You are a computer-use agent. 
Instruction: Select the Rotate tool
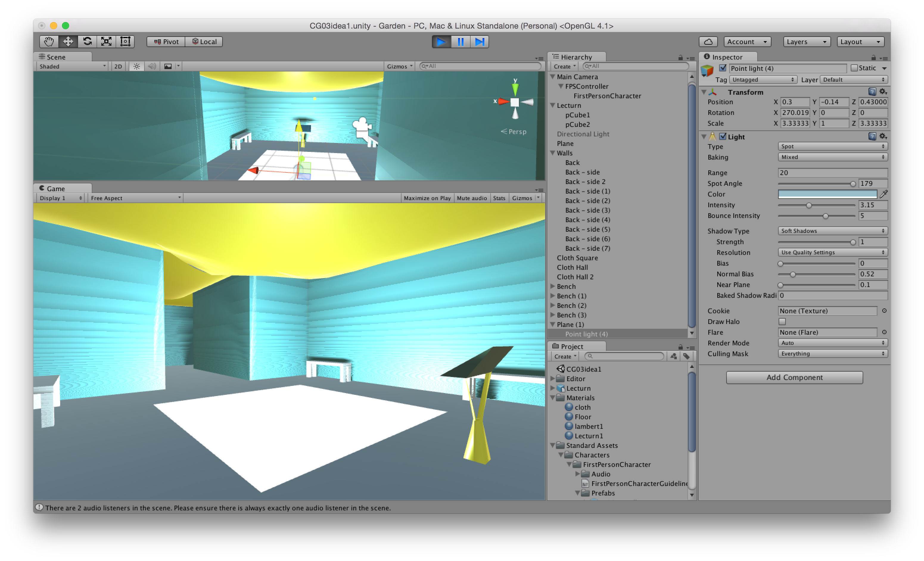(87, 42)
